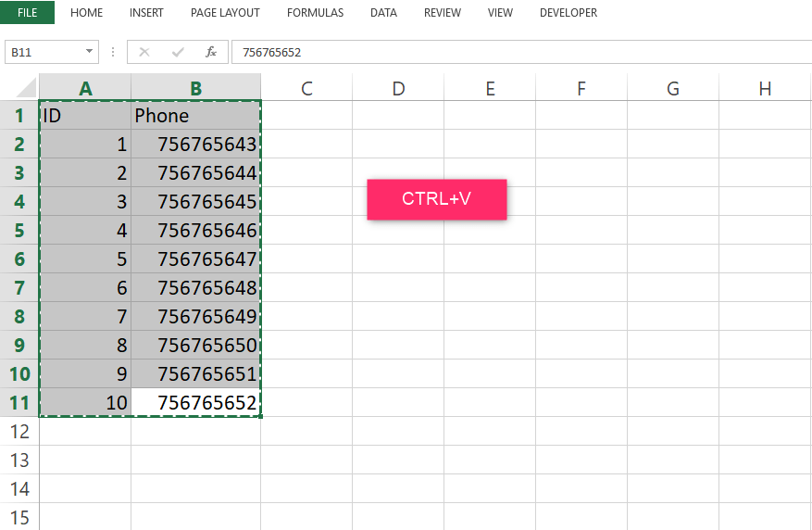Select cell containing 756765651
Image resolution: width=812 pixels, height=530 pixels.
coord(195,373)
